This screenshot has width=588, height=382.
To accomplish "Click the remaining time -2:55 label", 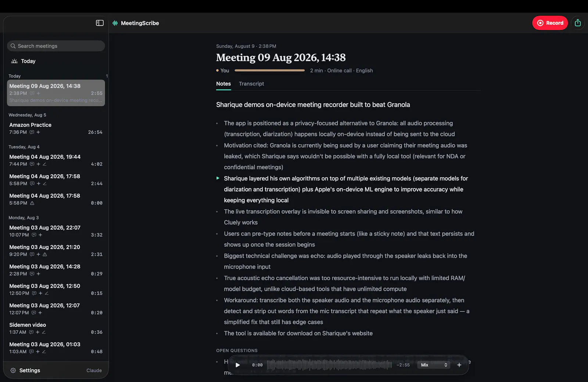I will 403,365.
